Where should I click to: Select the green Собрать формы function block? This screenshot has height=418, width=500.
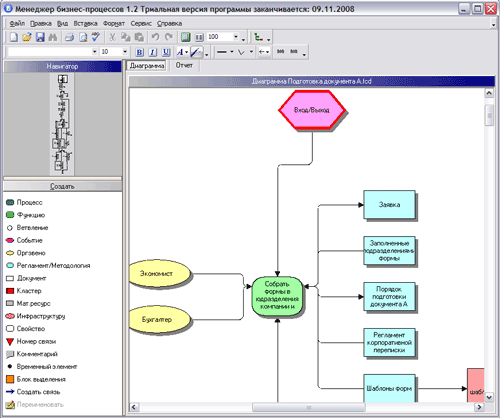click(x=277, y=296)
